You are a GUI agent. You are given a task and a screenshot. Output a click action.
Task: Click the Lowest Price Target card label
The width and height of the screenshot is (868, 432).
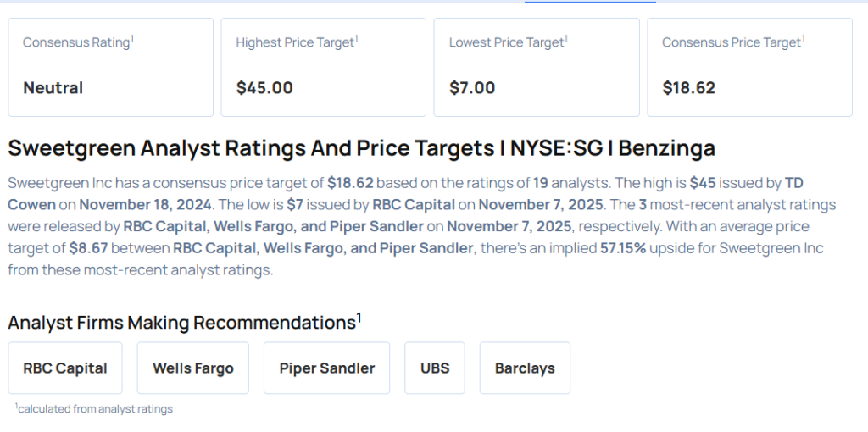coord(508,42)
